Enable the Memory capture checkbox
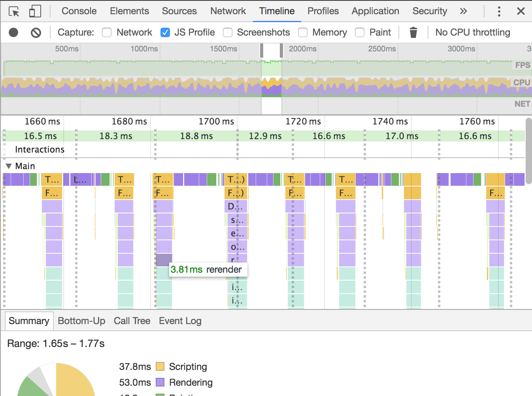 tap(303, 32)
